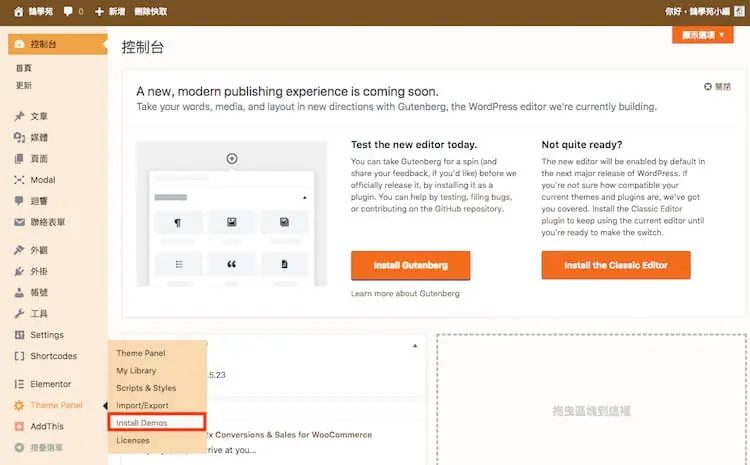This screenshot has width=750, height=465.
Task: Dismiss the Gutenberg notice with 關閉
Action: (x=717, y=87)
